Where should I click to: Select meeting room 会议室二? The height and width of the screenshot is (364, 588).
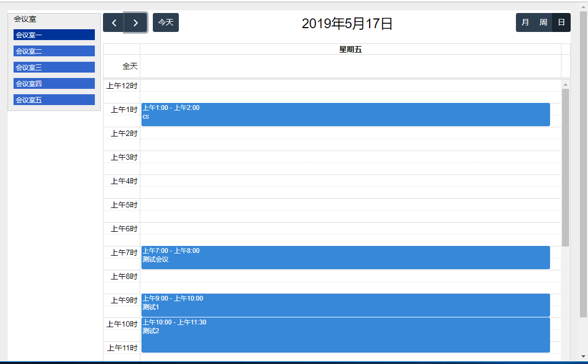click(x=54, y=50)
